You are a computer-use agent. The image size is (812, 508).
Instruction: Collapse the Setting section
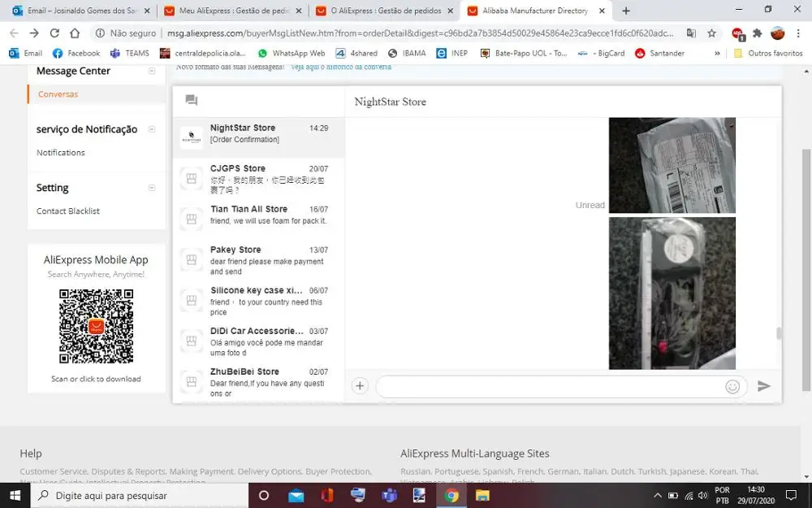pyautogui.click(x=152, y=188)
